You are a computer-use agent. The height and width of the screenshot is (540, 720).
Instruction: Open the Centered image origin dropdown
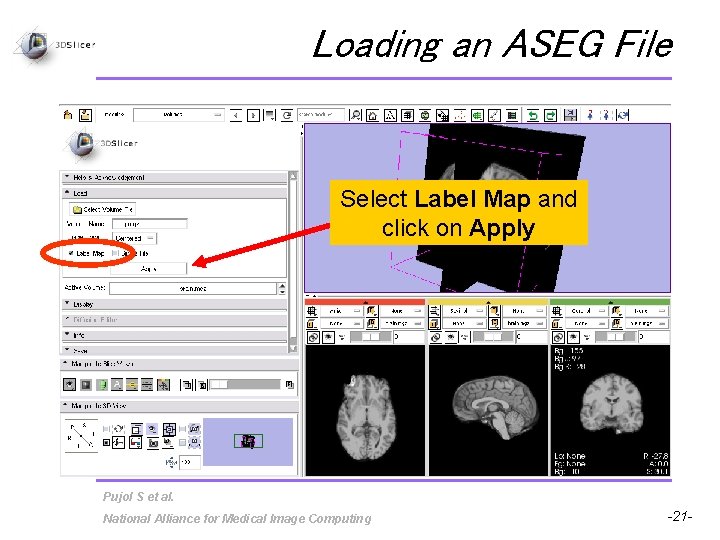tap(135, 238)
